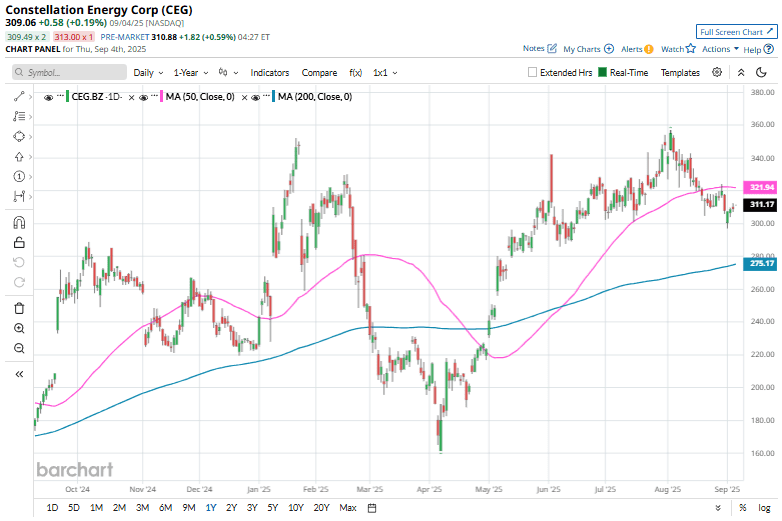The image size is (782, 521).
Task: Zoom out using the magnifier minus icon
Action: (x=19, y=348)
